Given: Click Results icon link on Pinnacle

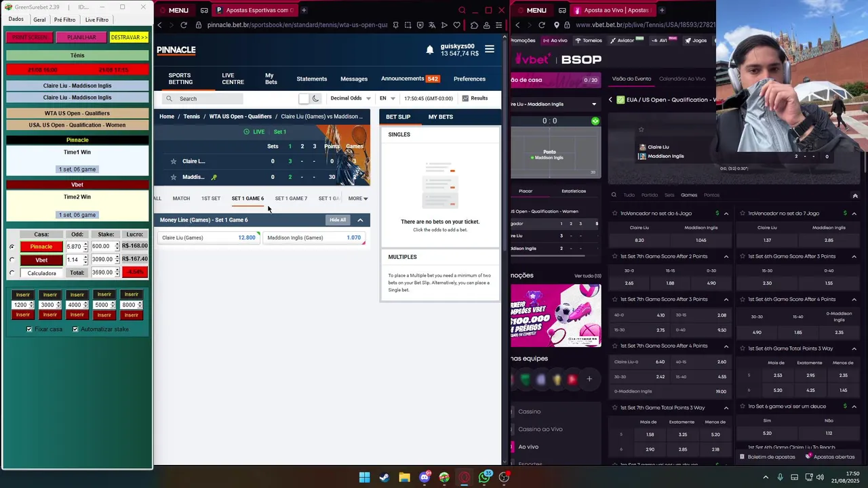Looking at the screenshot, I should coord(475,98).
